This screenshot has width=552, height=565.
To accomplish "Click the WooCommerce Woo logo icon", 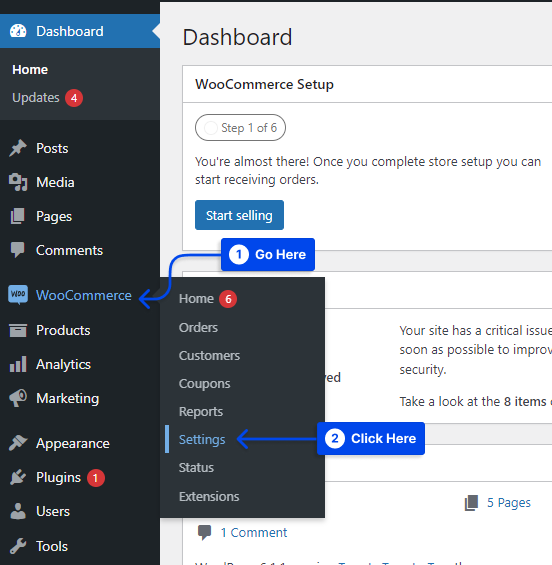I will 18,294.
